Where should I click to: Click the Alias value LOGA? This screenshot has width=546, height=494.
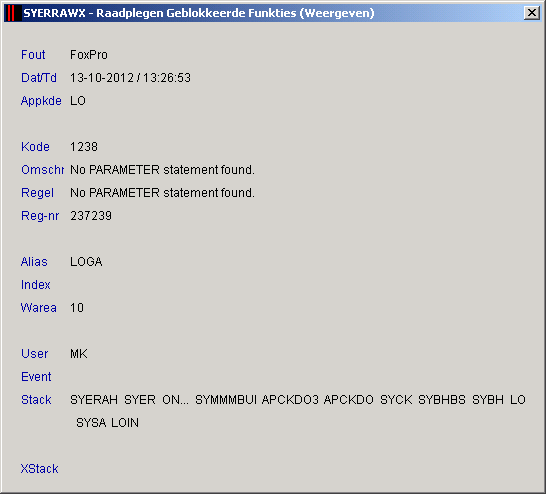86,261
